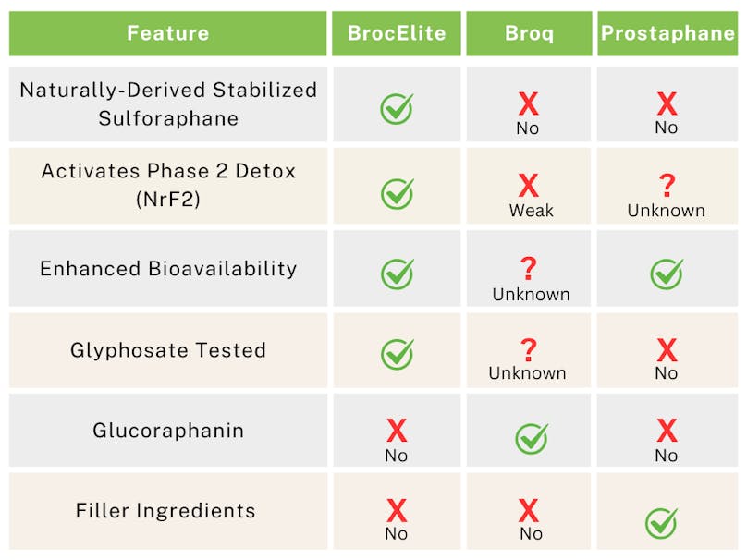Viewport: 747px width, 560px height.
Task: Click Prostaphane's green checkmark for Filler Ingredients
Action: click(x=661, y=523)
